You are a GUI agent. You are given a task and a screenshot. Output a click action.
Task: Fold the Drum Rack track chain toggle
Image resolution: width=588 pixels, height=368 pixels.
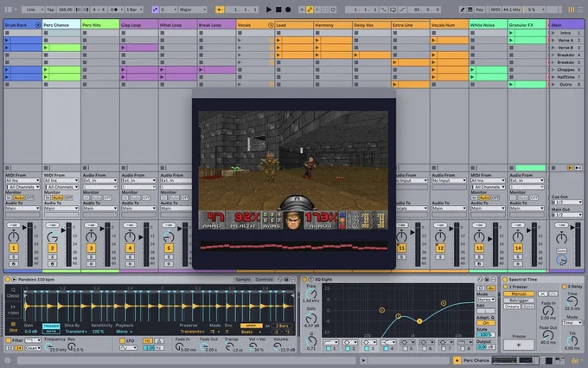click(x=37, y=25)
